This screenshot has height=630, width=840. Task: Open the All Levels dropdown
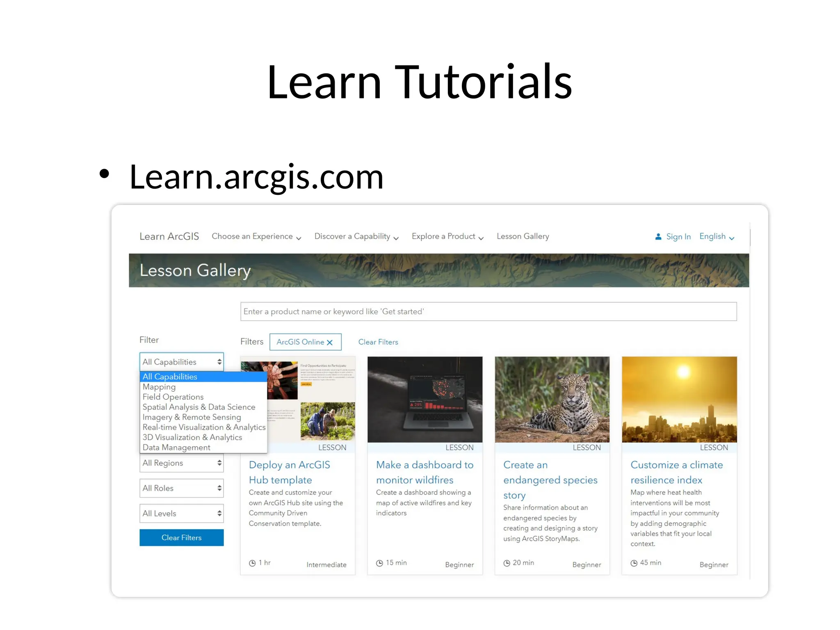click(x=182, y=514)
